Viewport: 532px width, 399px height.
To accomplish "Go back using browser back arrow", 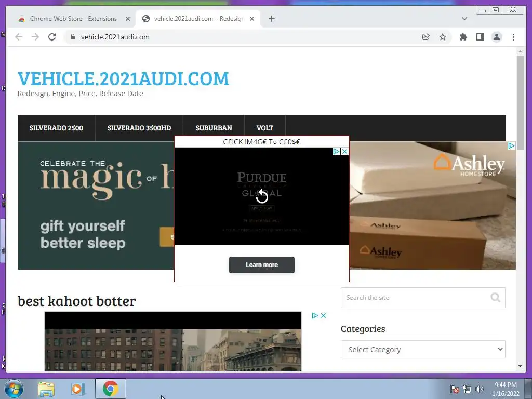I will point(19,37).
